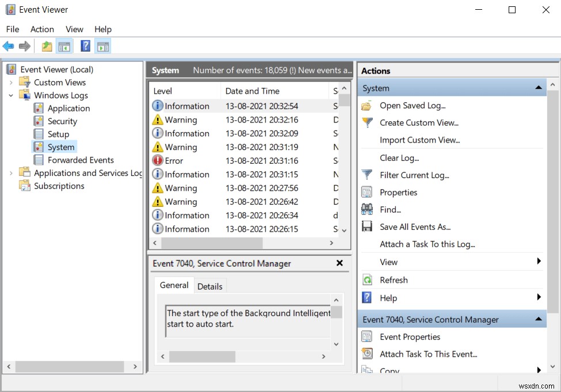
Task: Collapse the System section in Actions pane
Action: [x=539, y=87]
